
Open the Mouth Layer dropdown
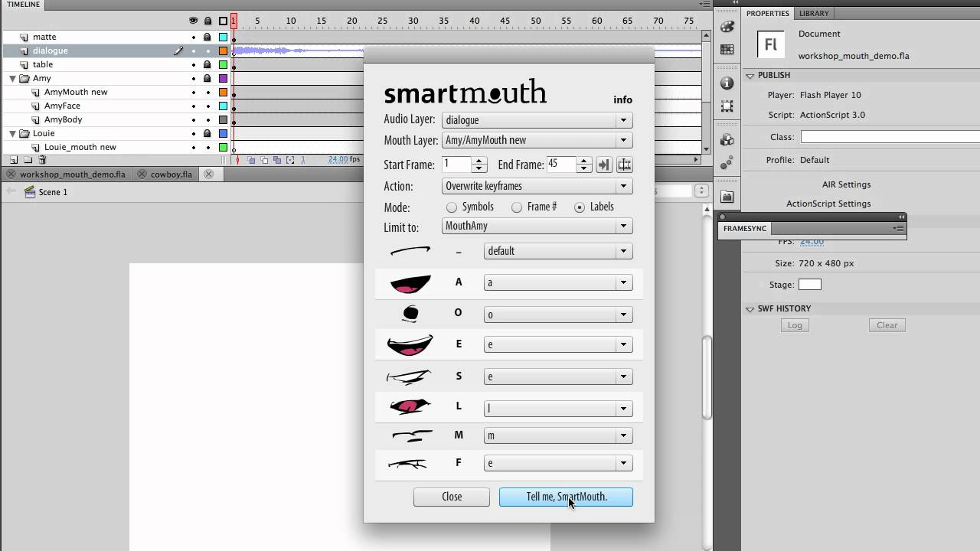[x=537, y=140]
